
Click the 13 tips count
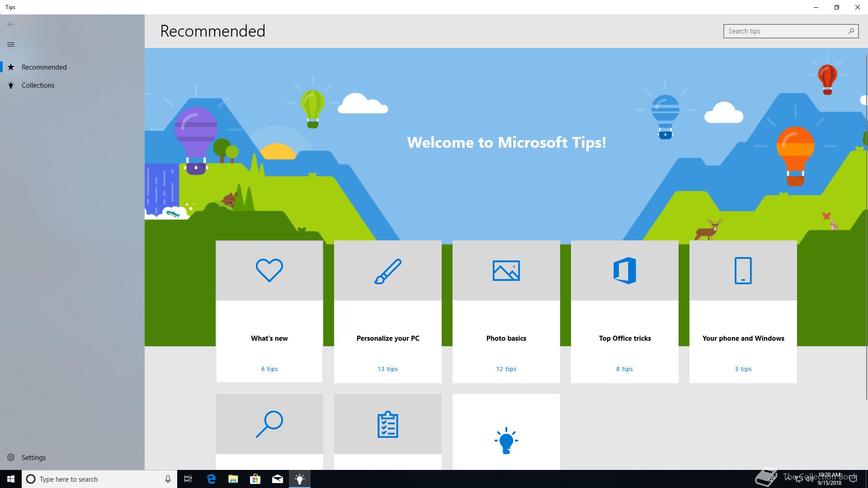[388, 369]
